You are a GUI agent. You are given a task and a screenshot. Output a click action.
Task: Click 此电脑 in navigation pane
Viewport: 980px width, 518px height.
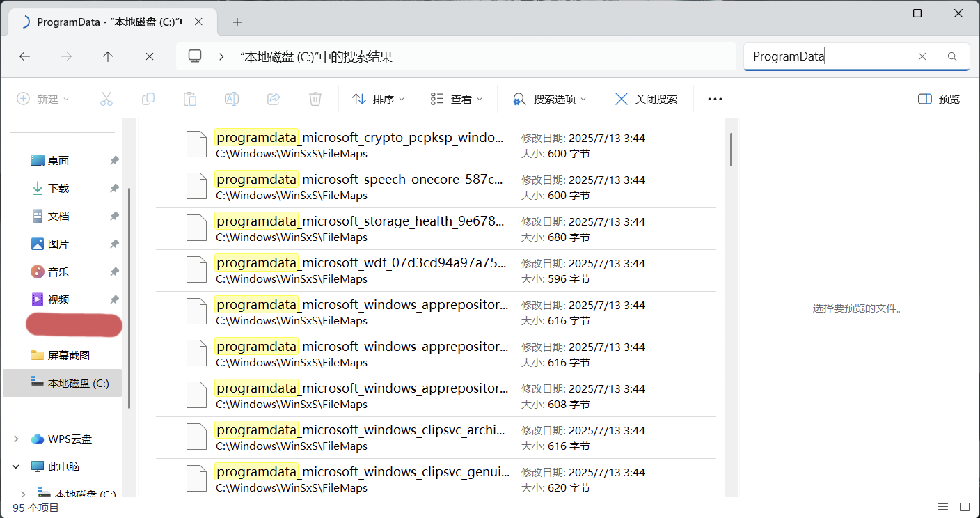[x=63, y=466]
